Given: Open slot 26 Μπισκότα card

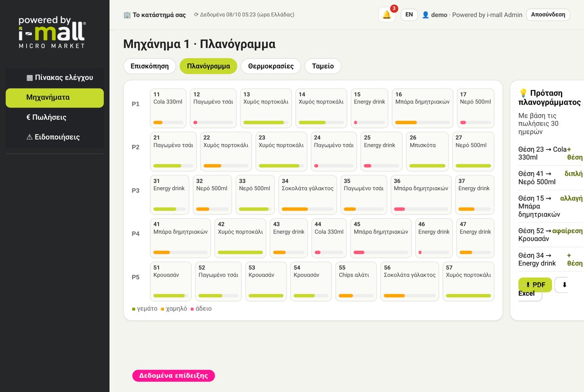Looking at the screenshot, I should (x=427, y=152).
